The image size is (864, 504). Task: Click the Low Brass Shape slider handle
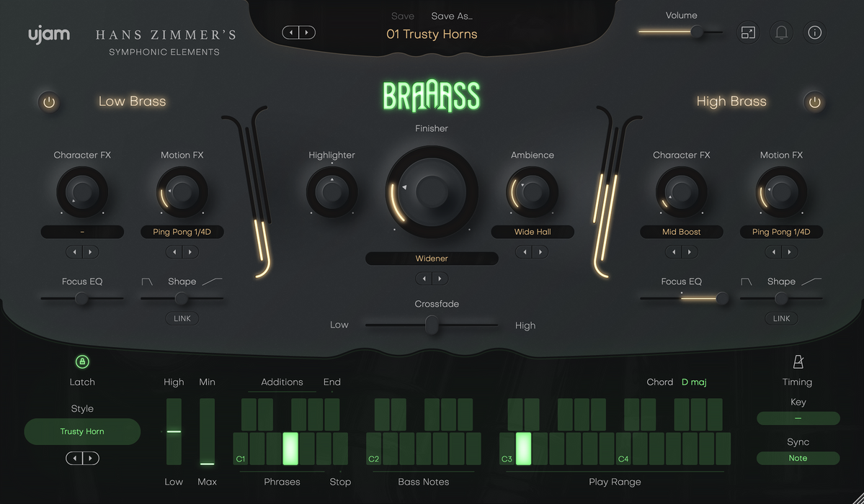182,299
